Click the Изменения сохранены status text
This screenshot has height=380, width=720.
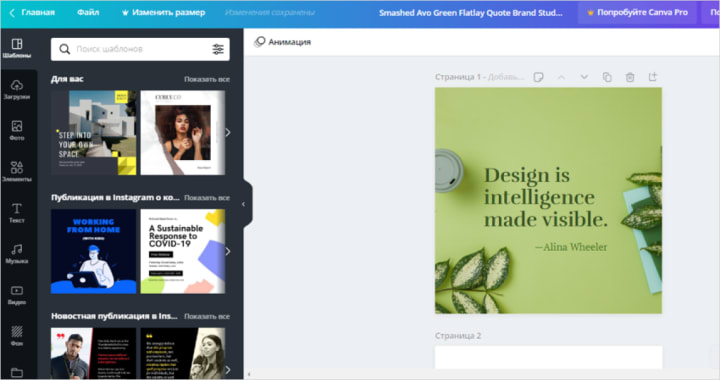[x=270, y=13]
